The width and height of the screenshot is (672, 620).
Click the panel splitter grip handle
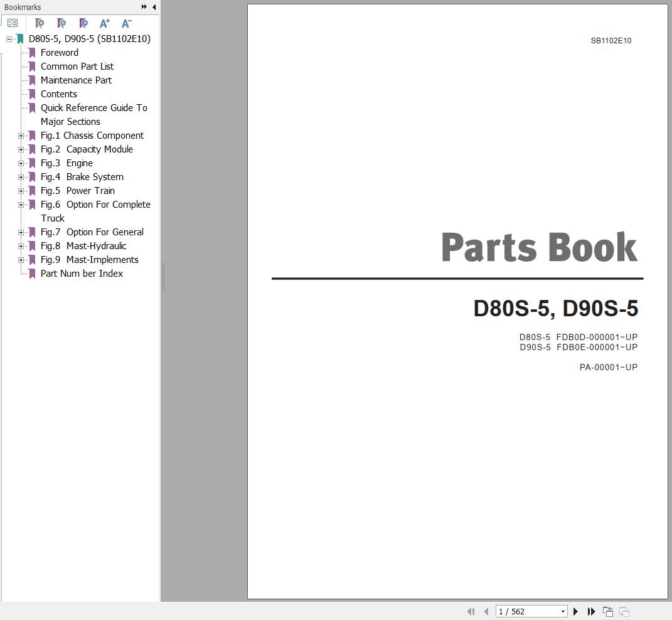pos(163,277)
